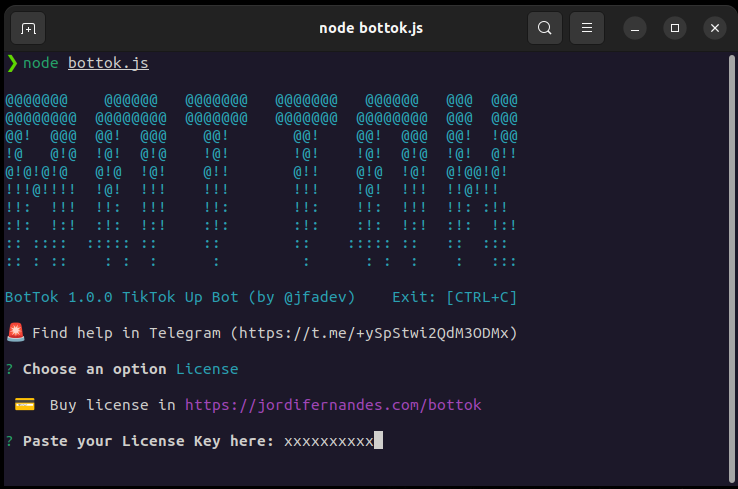The width and height of the screenshot is (738, 489).
Task: Click '(by @jfadev)' author text
Action: point(302,297)
